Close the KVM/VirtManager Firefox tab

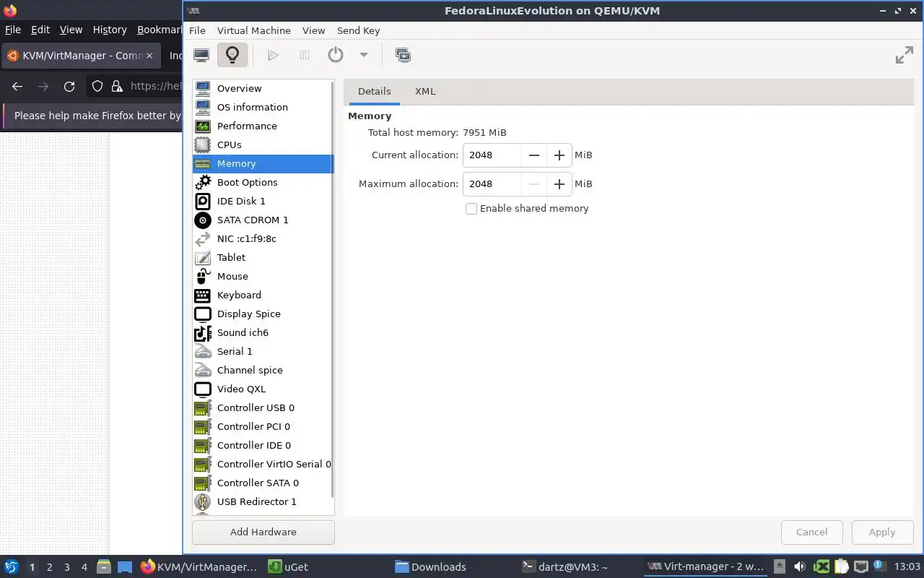click(x=149, y=56)
